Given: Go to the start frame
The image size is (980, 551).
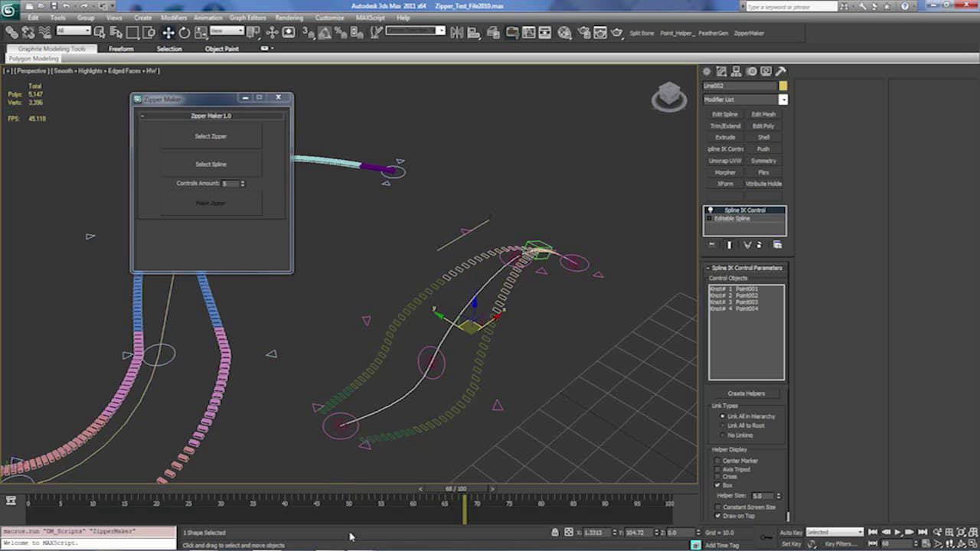Looking at the screenshot, I should coord(873,532).
